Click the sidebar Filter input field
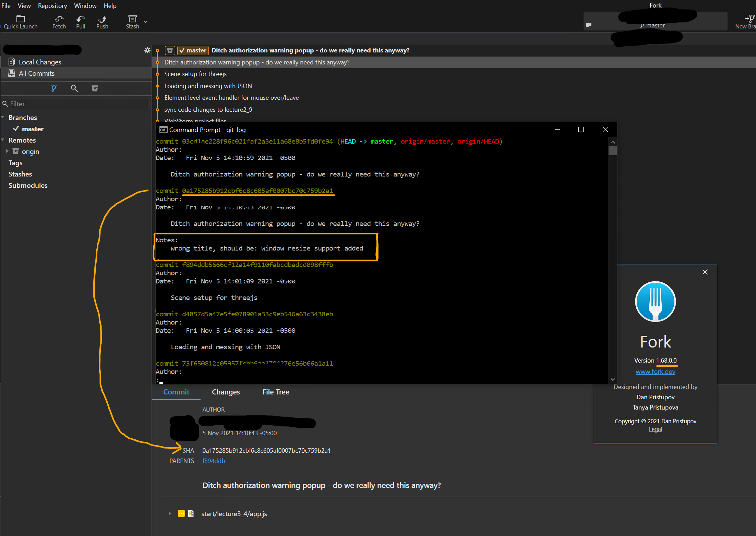Image resolution: width=756 pixels, height=536 pixels. [75, 103]
